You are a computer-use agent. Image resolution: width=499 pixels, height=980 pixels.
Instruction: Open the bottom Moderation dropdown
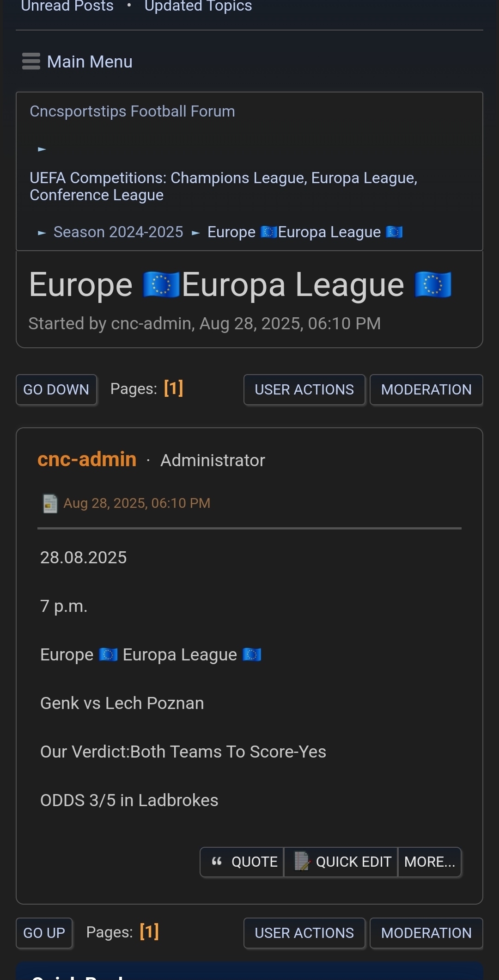[426, 933]
